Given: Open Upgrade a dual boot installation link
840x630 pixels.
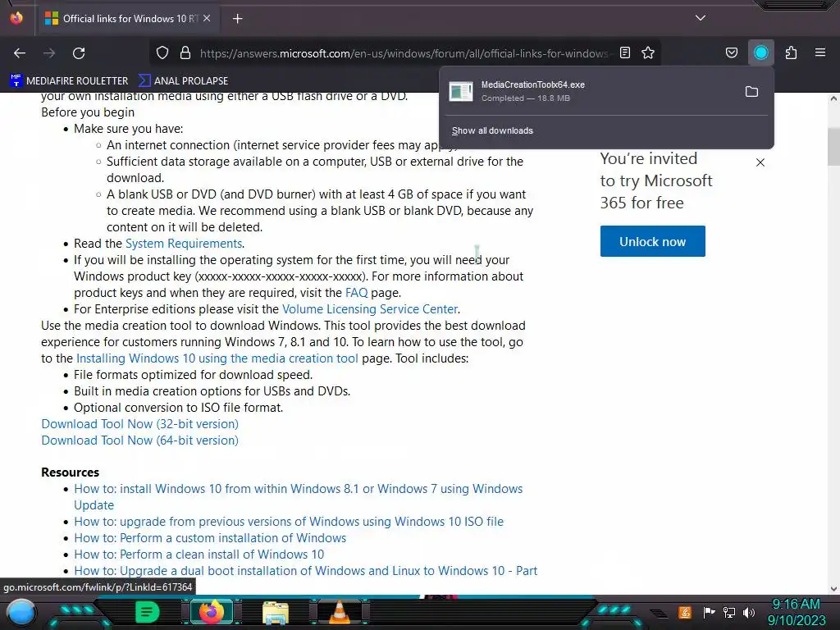Looking at the screenshot, I should [x=305, y=571].
